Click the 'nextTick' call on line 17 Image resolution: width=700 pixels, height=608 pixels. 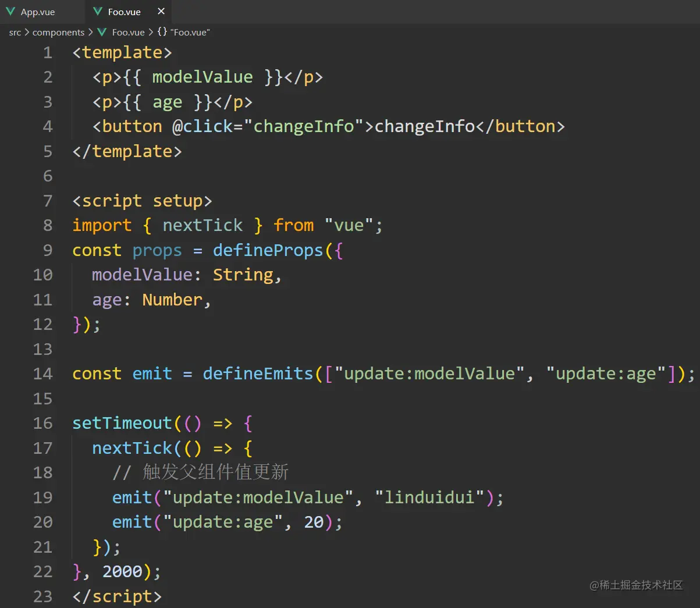pos(132,449)
